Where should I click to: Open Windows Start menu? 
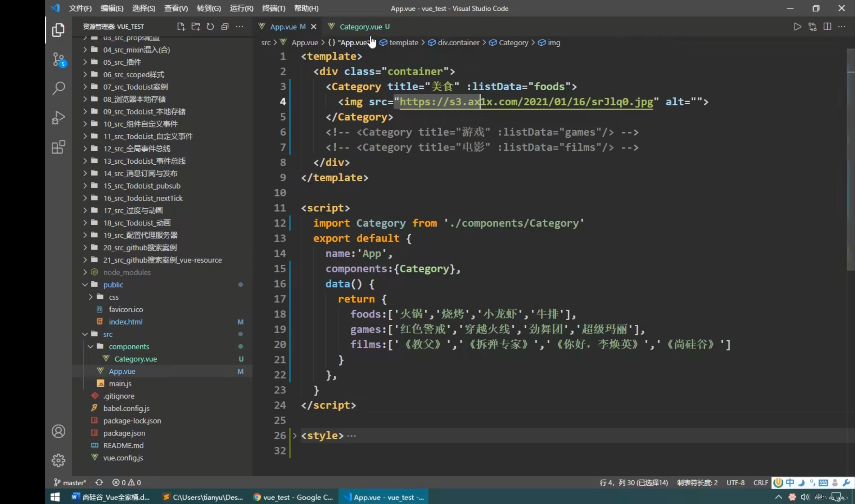coord(55,497)
